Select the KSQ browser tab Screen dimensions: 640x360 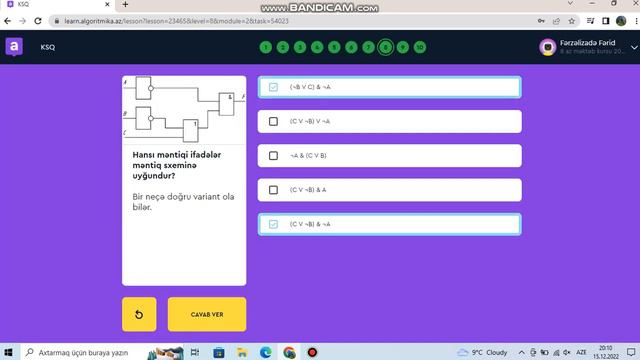click(59, 4)
